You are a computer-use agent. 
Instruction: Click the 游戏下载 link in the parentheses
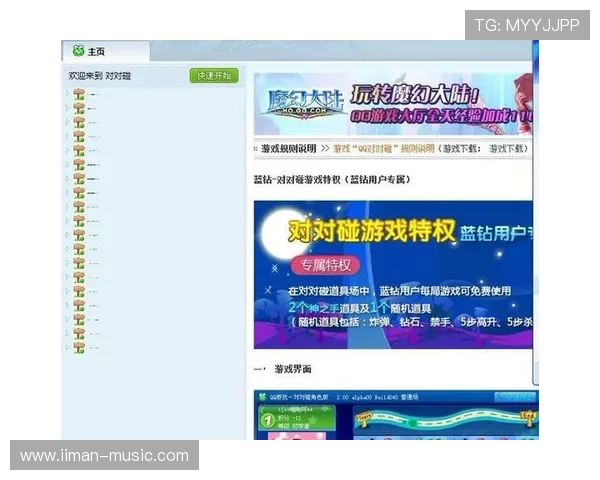506,149
